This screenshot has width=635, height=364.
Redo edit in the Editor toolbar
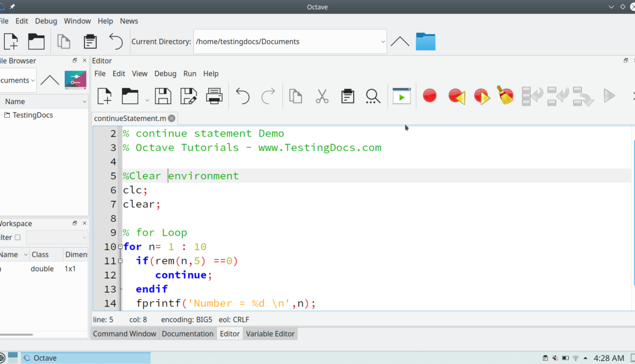[268, 96]
